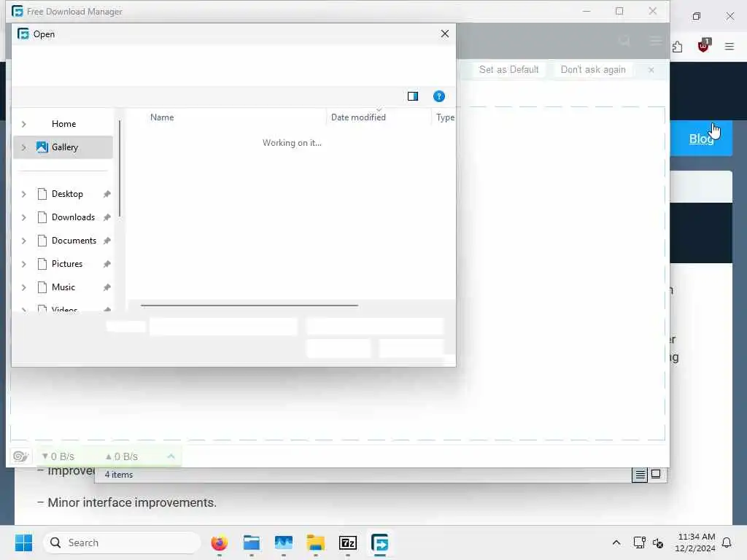The width and height of the screenshot is (747, 560).
Task: Click the uBlock Origin shield icon
Action: (x=703, y=46)
